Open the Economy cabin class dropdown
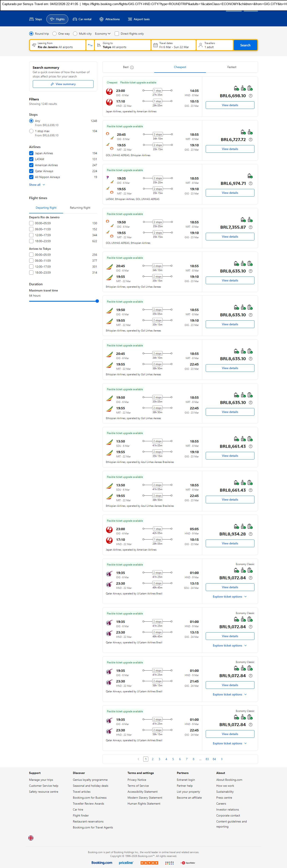The image size is (287, 868). (x=102, y=34)
